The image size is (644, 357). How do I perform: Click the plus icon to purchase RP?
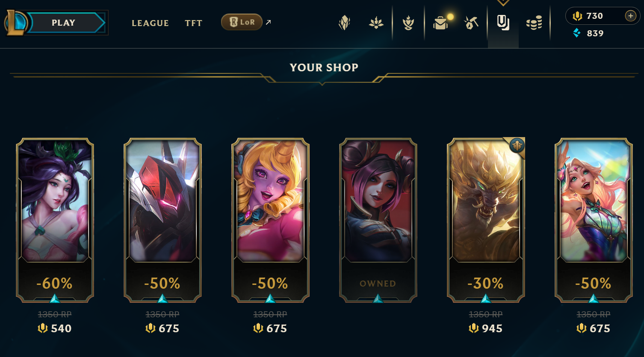[x=630, y=16]
